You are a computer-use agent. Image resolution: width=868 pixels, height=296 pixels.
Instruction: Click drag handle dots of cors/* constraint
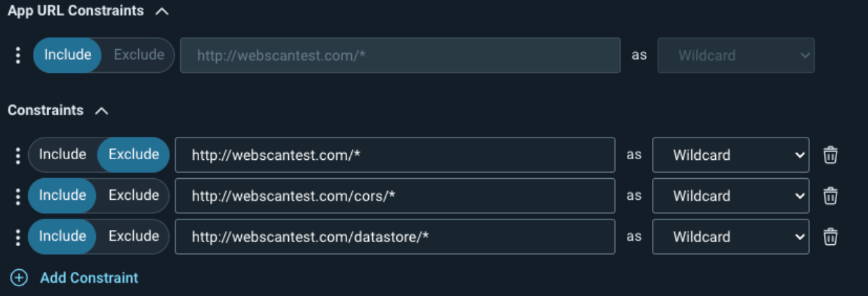pos(18,196)
